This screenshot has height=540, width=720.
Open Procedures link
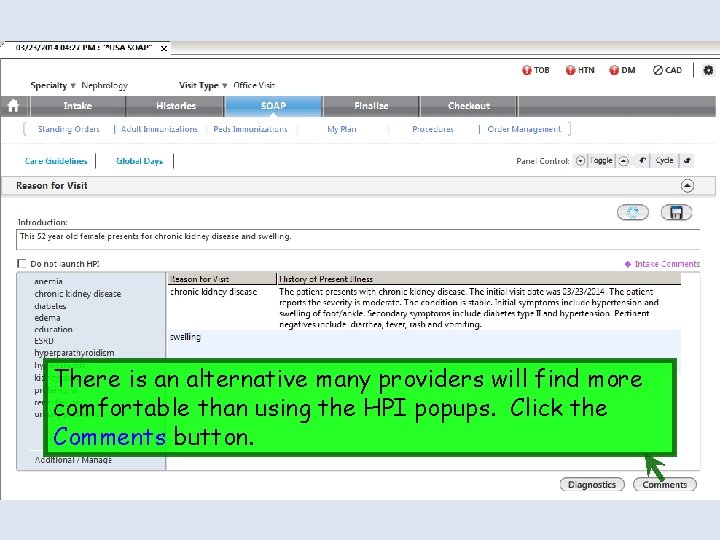(433, 129)
